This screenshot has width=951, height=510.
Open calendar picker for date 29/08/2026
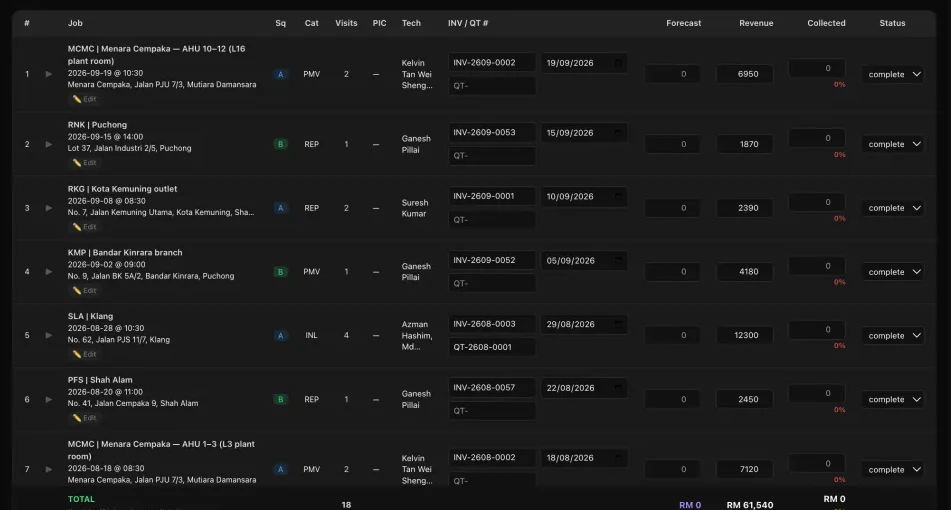(618, 324)
